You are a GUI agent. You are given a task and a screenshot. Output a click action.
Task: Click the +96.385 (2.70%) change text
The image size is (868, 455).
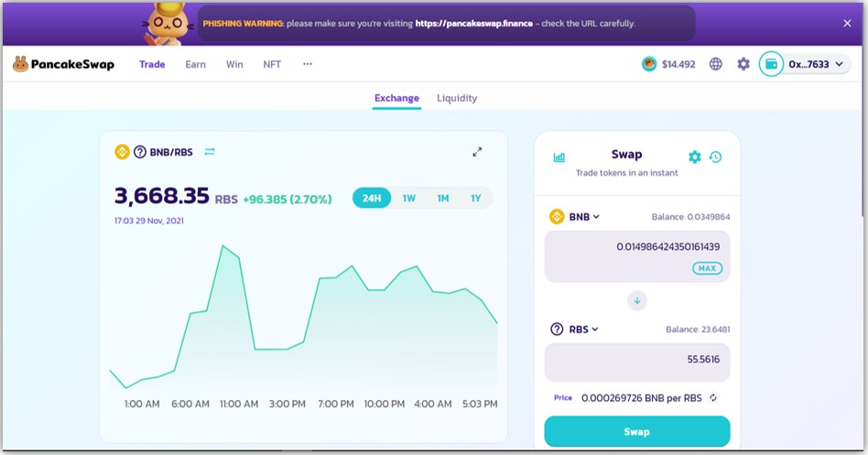(288, 200)
